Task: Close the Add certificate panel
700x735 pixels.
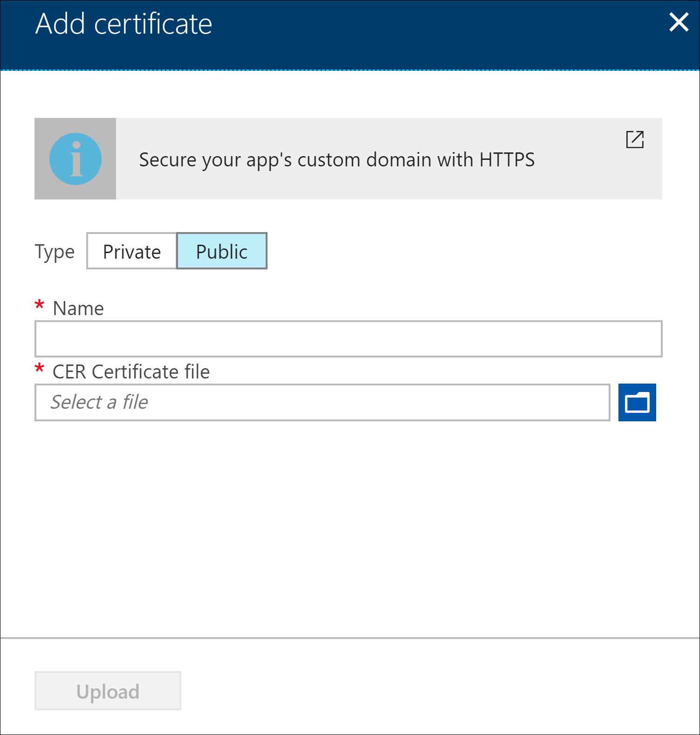Action: click(x=679, y=22)
